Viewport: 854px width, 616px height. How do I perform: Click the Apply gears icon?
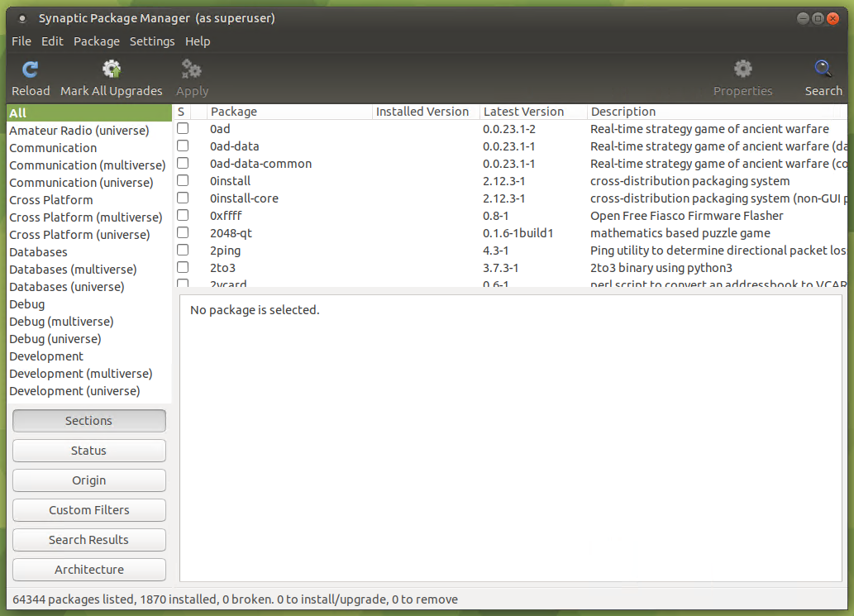(x=191, y=69)
